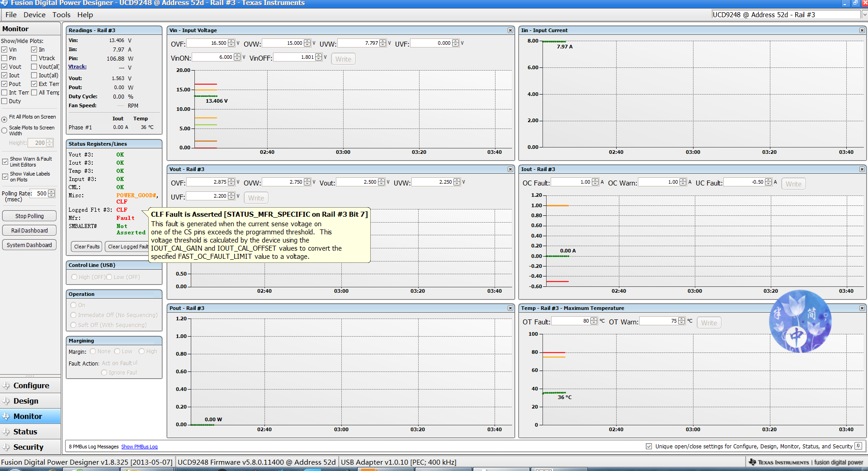Click the Clear Logged Faults button
The height and width of the screenshot is (471, 868).
[127, 247]
